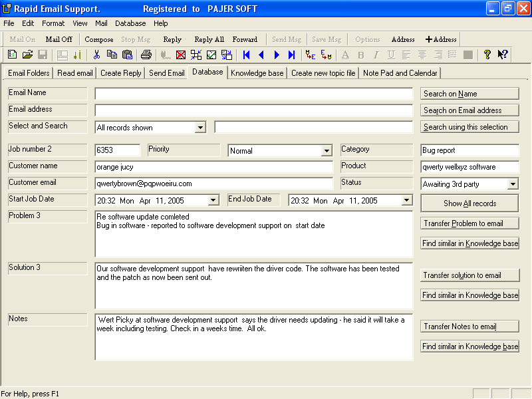Viewport: 532px width, 399px height.
Task: Click the align left icon
Action: [406, 55]
